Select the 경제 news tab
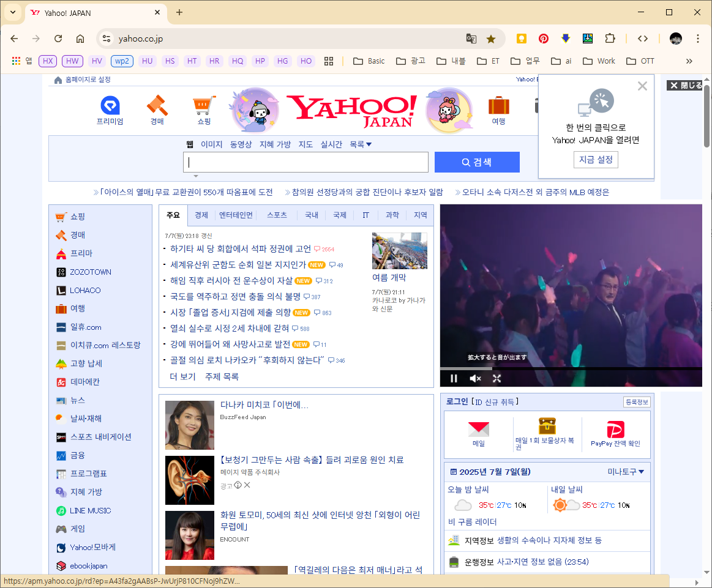Screen dimensions: 712x588 pos(201,215)
